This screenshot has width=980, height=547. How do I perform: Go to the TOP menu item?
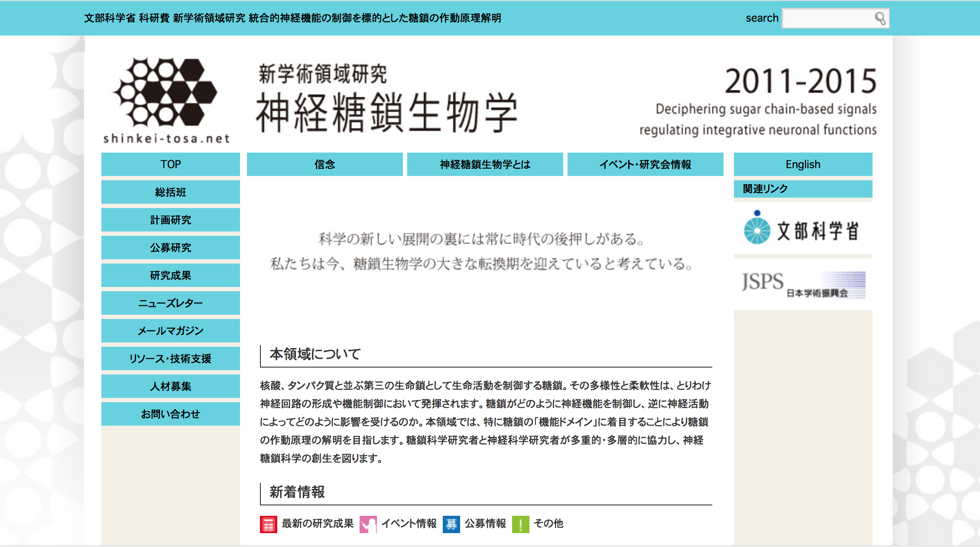[170, 164]
